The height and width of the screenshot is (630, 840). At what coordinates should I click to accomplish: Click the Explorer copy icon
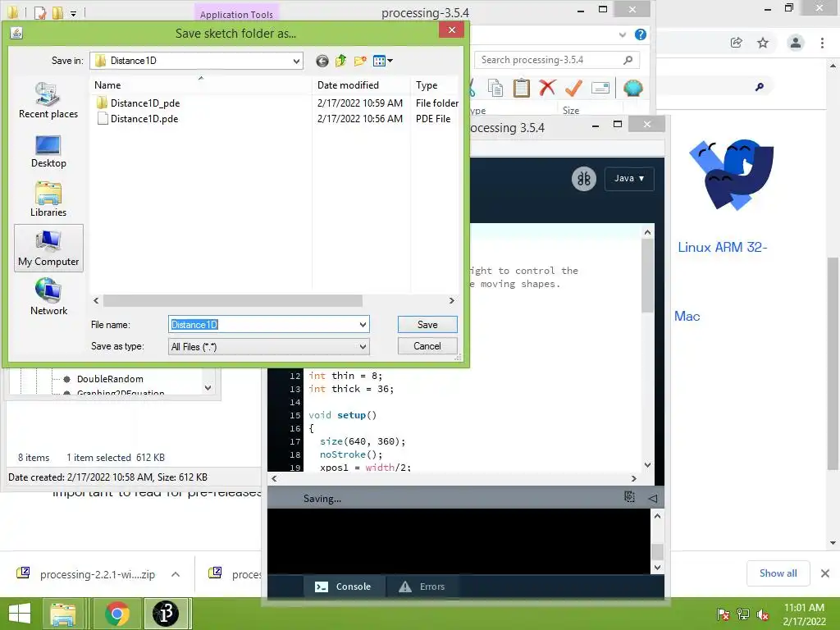(495, 88)
